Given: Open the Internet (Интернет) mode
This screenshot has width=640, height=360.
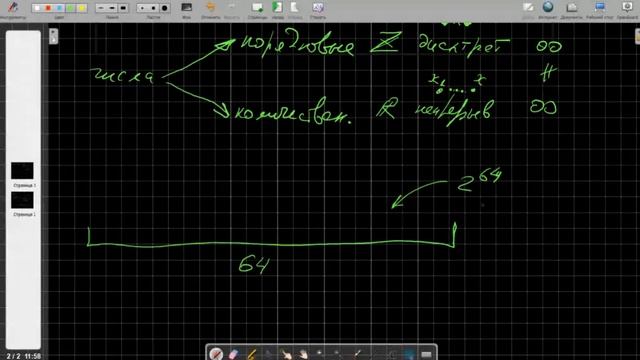Looking at the screenshot, I should (548, 7).
